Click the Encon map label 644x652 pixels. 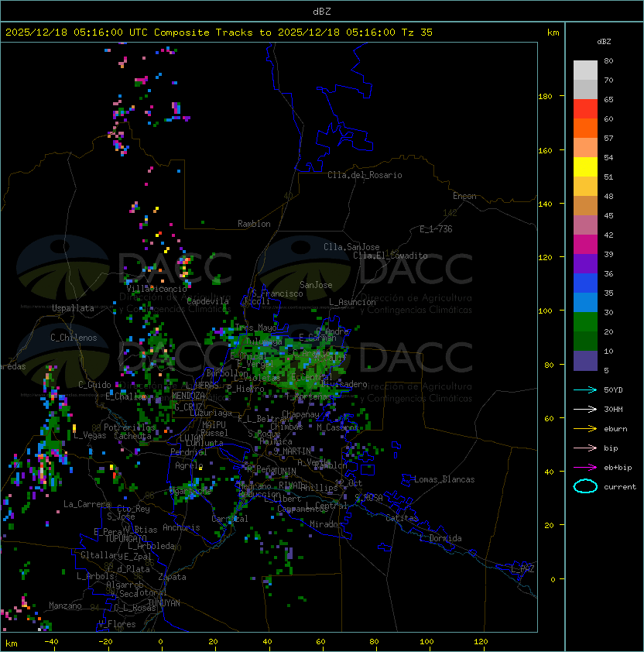(464, 196)
